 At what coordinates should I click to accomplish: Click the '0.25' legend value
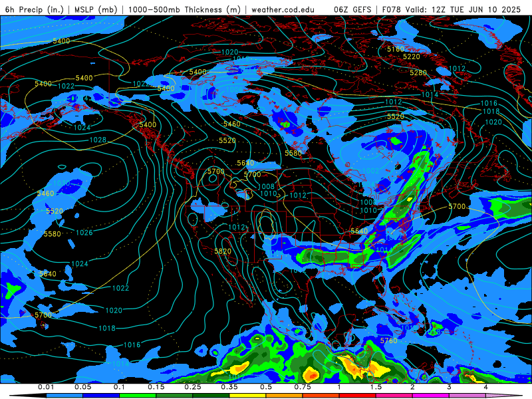click(193, 387)
